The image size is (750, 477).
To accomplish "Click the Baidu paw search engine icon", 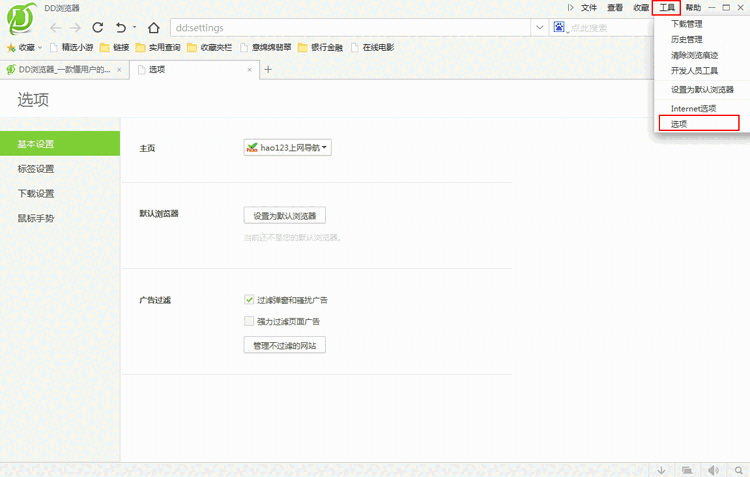I will coord(559,27).
